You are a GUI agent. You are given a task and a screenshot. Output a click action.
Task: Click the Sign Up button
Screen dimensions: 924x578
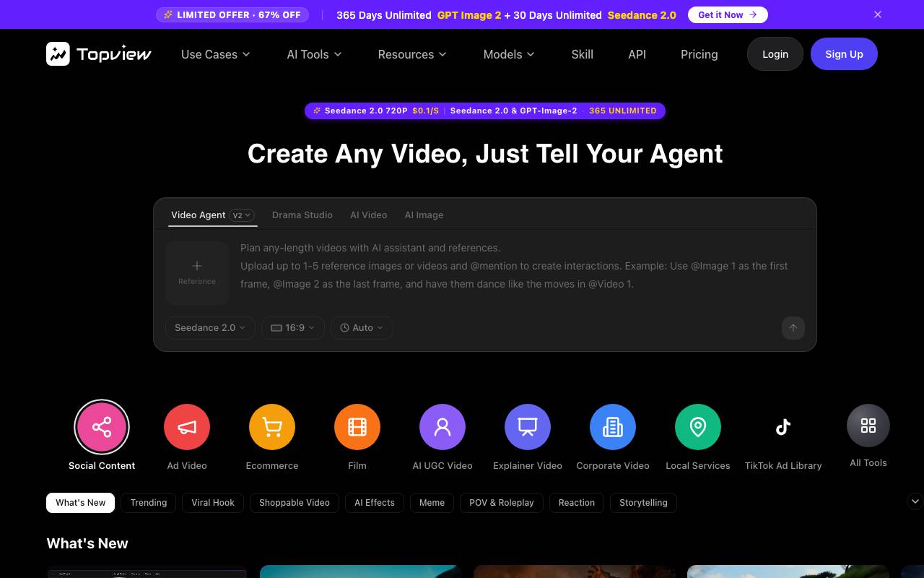[x=845, y=54]
